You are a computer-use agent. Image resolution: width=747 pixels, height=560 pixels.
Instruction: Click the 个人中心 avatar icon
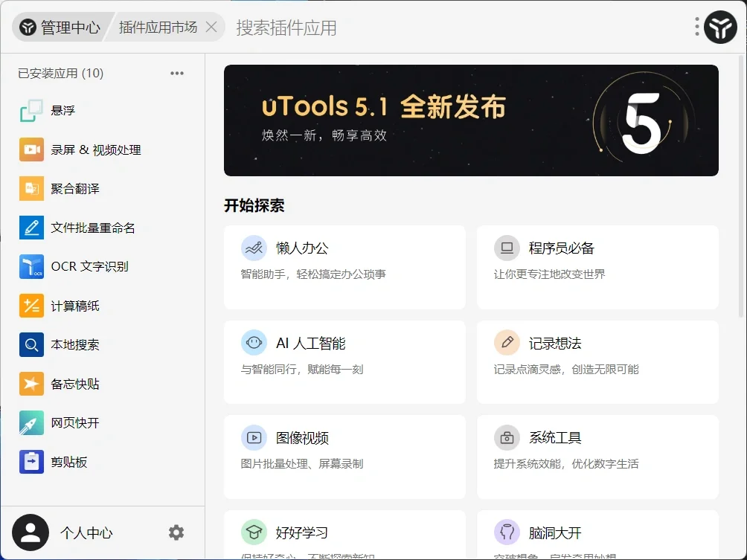point(31,532)
